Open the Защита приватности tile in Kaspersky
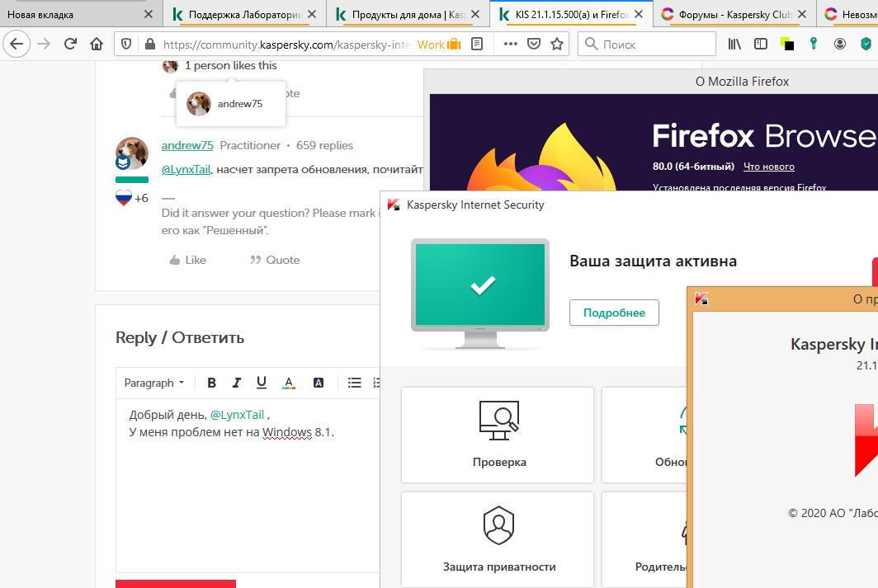 click(x=498, y=539)
